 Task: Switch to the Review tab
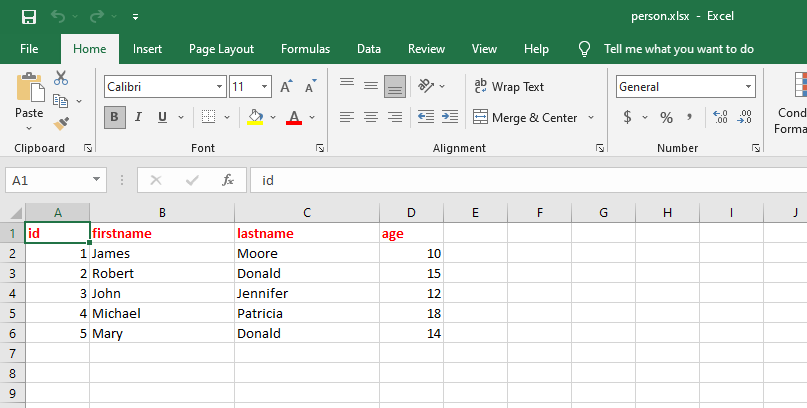(x=426, y=49)
